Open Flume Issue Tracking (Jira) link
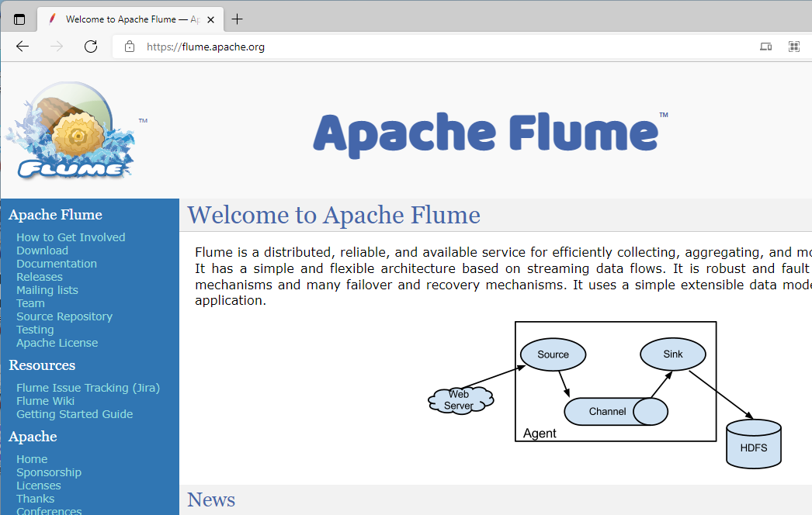 88,388
